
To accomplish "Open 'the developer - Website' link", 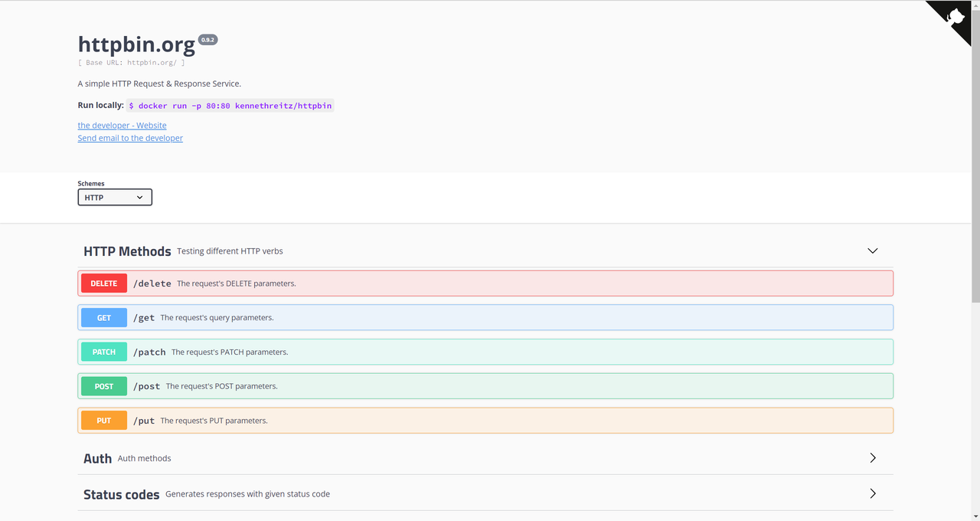I will coord(122,126).
